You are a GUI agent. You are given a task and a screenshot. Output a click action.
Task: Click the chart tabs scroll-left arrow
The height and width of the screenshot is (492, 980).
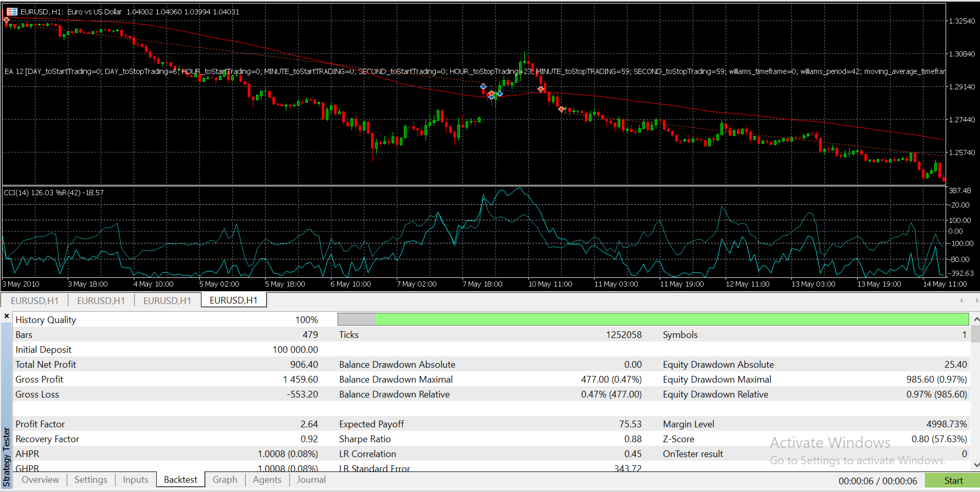point(961,300)
